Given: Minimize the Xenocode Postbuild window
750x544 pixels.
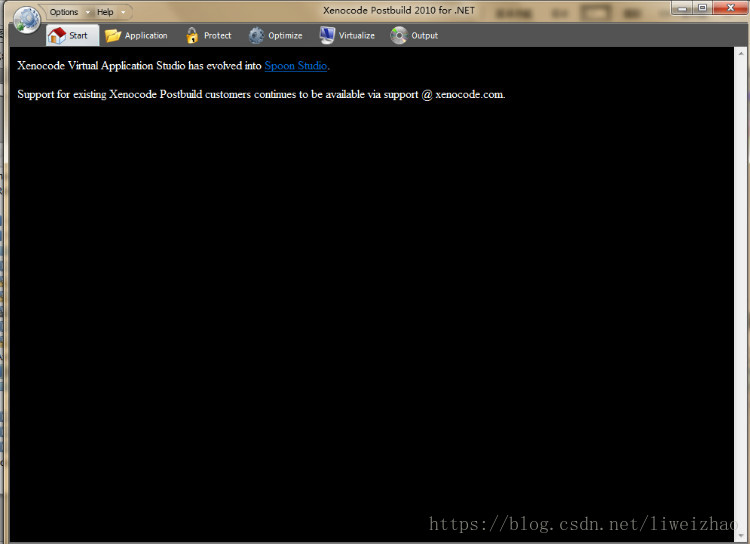Looking at the screenshot, I should coord(682,8).
